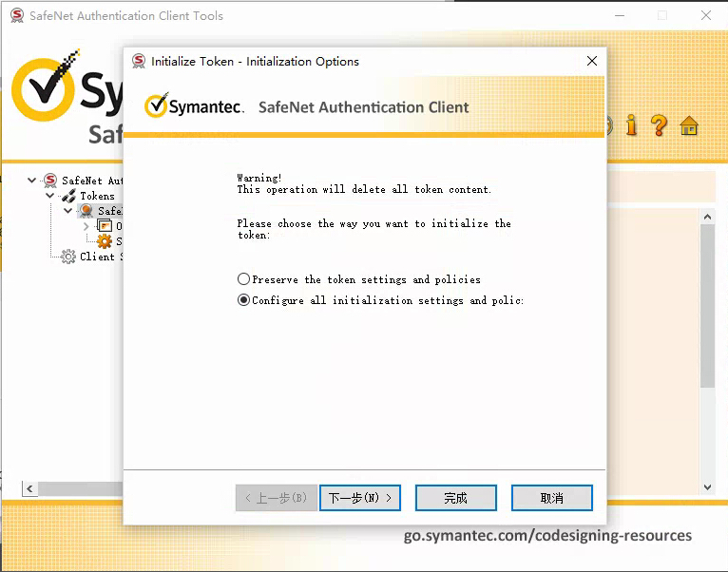Click the Client Settings gear icon
Screen dimensions: 728x572
pyautogui.click(x=68, y=257)
